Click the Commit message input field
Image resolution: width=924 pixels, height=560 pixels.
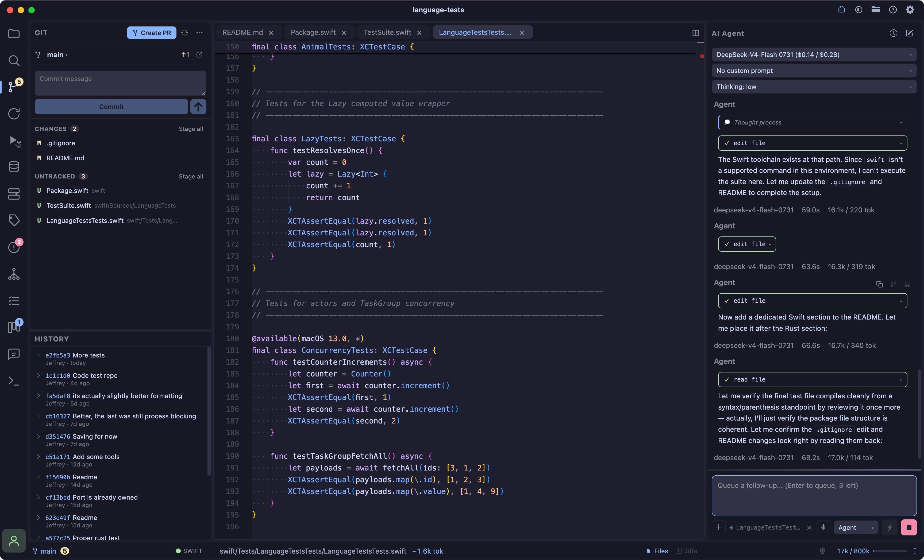120,83
